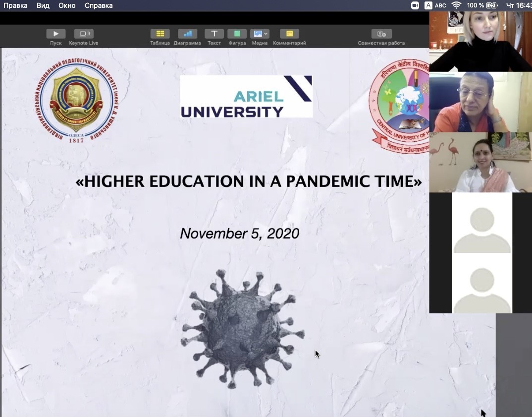Click the blonde woman's video tile

coord(480,42)
